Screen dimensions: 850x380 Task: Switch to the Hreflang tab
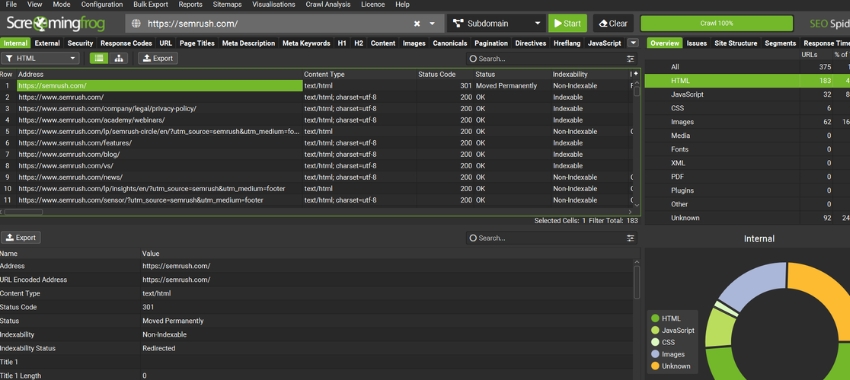click(x=567, y=43)
